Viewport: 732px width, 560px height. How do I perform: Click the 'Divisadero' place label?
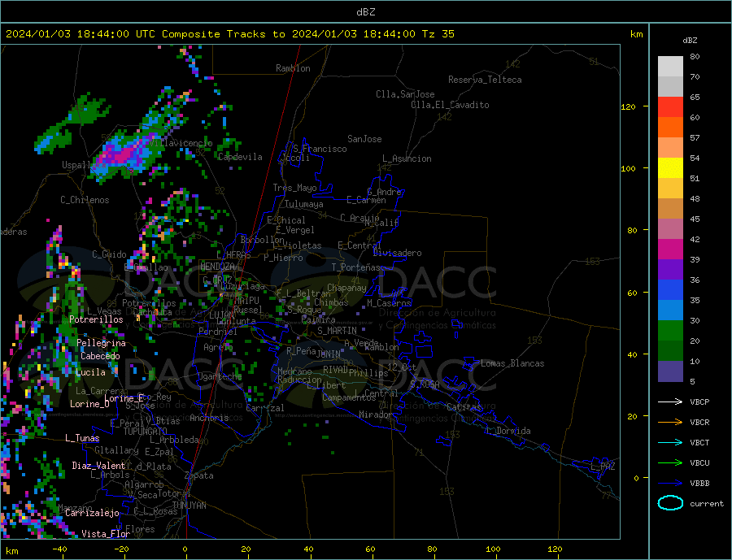click(397, 253)
